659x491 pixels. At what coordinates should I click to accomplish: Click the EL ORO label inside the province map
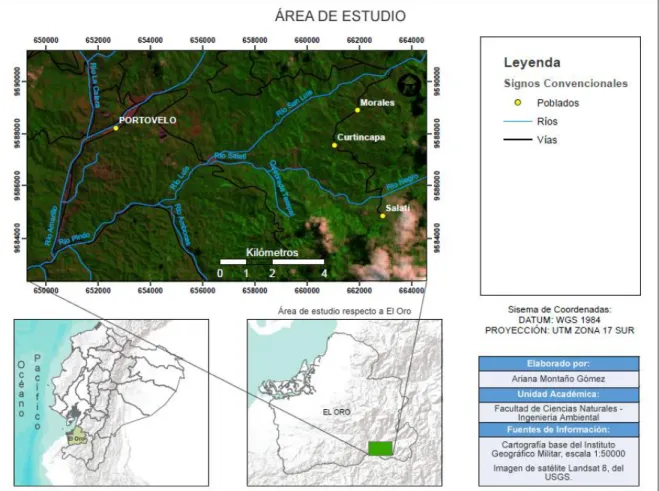pyautogui.click(x=337, y=412)
